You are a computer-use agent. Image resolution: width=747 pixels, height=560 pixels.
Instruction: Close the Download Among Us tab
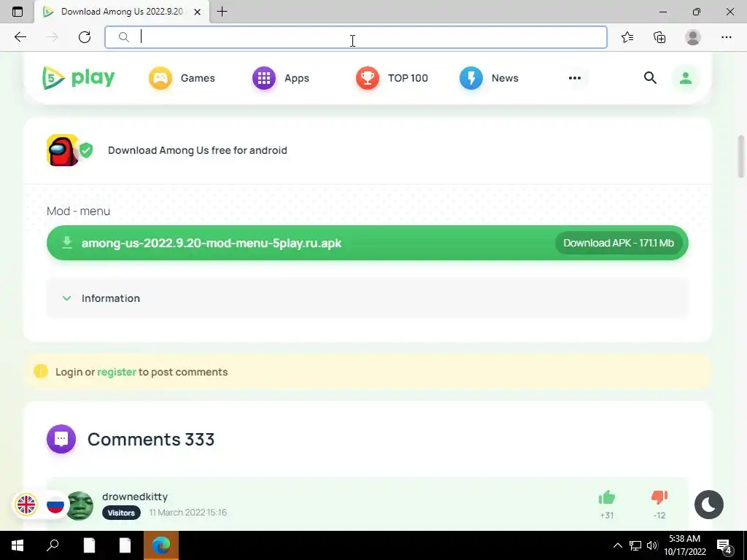[197, 12]
